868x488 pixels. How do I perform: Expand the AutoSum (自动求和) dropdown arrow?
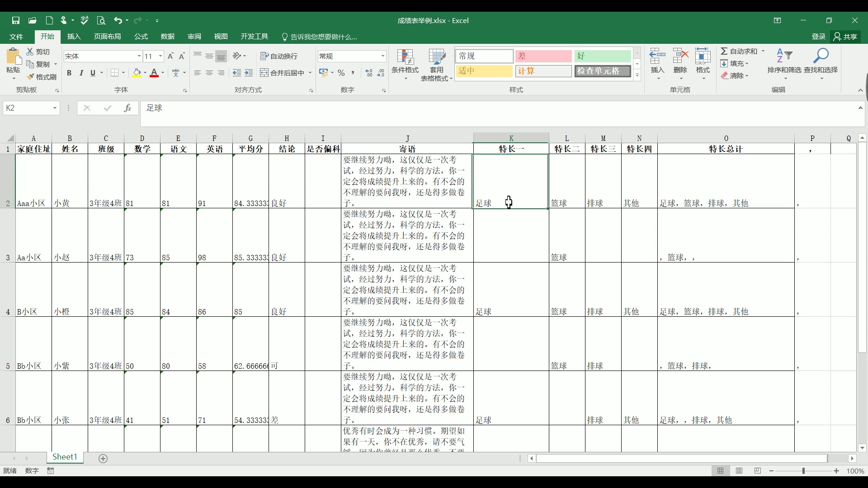coord(763,51)
